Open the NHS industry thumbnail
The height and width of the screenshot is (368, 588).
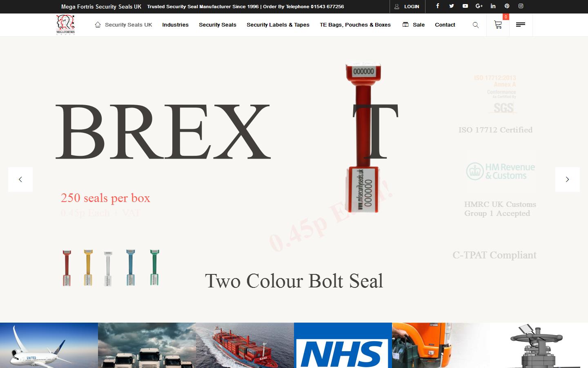pyautogui.click(x=343, y=346)
